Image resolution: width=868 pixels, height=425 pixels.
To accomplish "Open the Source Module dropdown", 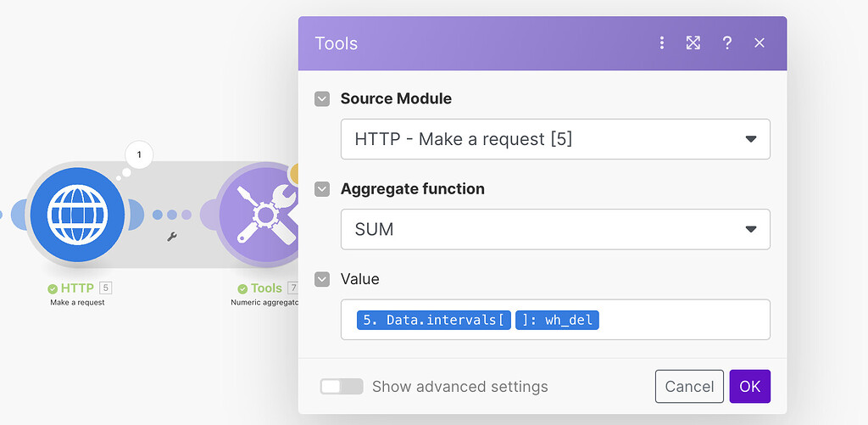I will [x=555, y=139].
